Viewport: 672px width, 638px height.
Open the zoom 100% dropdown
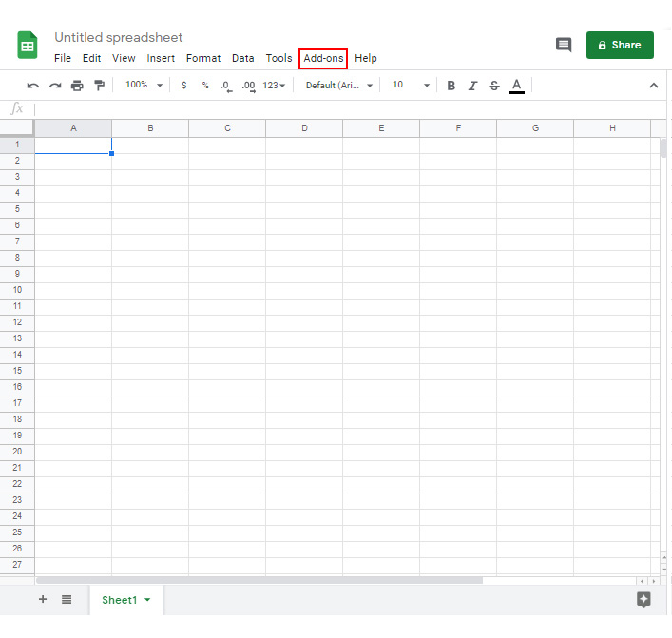(x=144, y=85)
